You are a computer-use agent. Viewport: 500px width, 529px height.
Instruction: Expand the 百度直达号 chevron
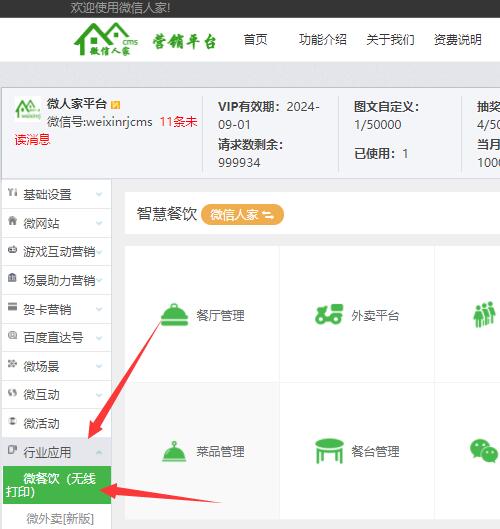(x=99, y=337)
